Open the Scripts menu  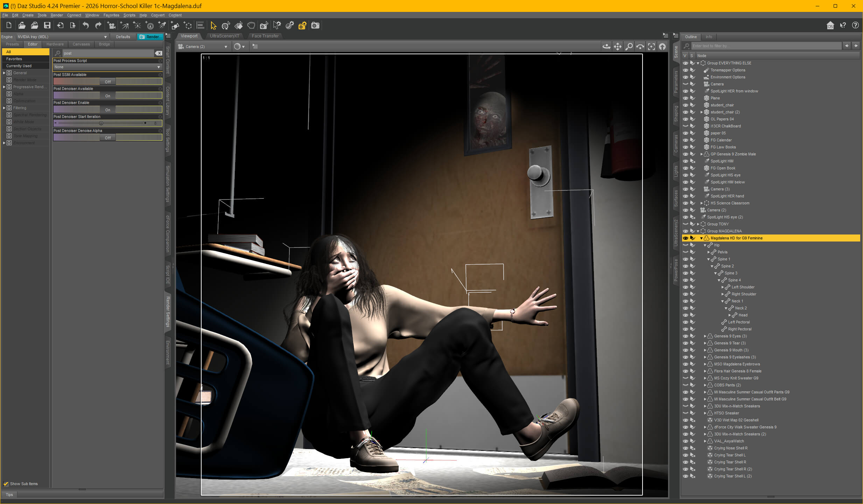coord(129,15)
